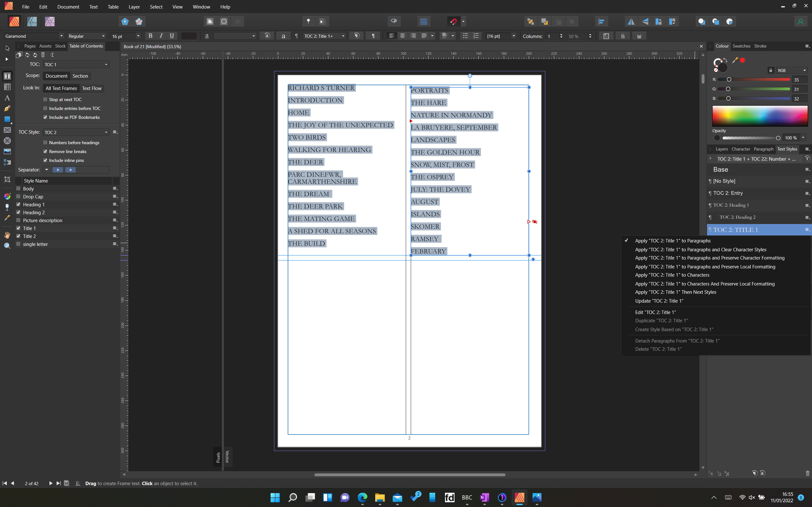Select the View hand tool
This screenshot has width=812, height=507.
coord(7,235)
